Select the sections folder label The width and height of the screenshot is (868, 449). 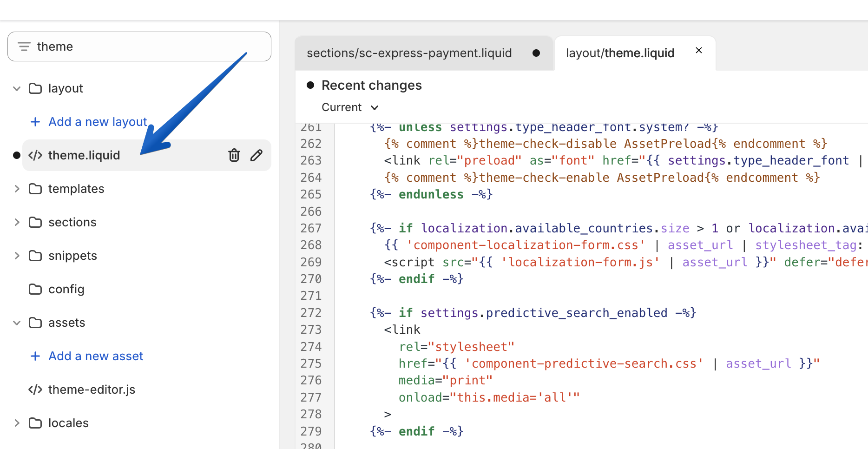(x=72, y=222)
